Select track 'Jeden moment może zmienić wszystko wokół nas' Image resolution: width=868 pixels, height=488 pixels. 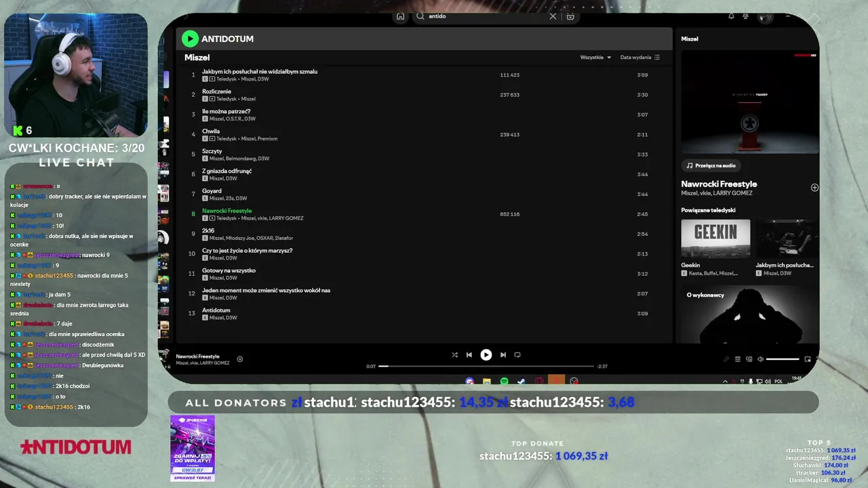click(x=267, y=290)
